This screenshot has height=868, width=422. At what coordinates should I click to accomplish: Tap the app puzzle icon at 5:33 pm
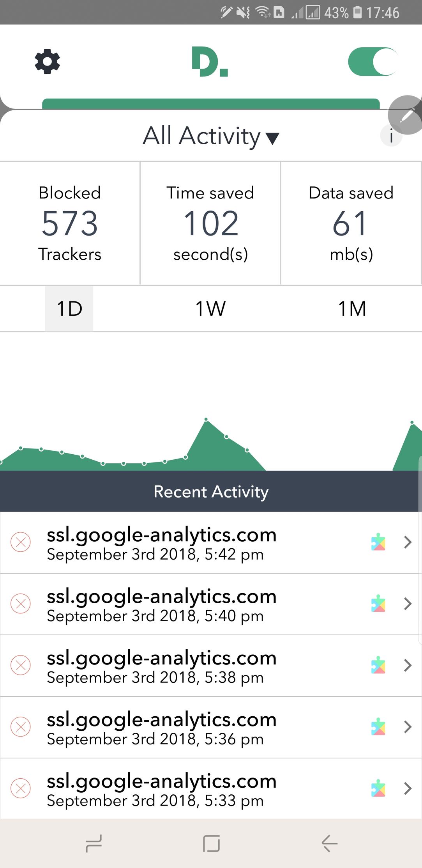pyautogui.click(x=378, y=788)
